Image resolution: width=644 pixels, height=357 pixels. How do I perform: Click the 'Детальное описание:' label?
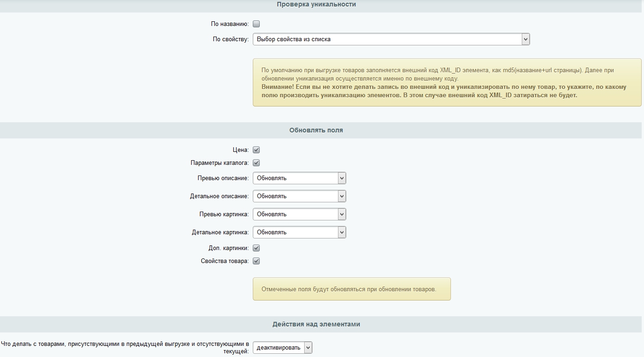click(x=219, y=196)
